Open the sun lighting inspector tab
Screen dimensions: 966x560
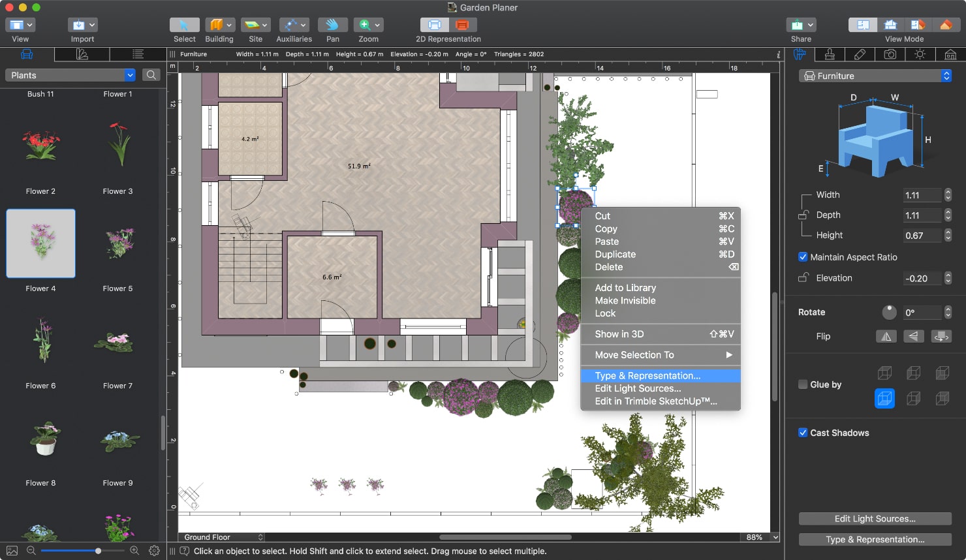(x=920, y=54)
